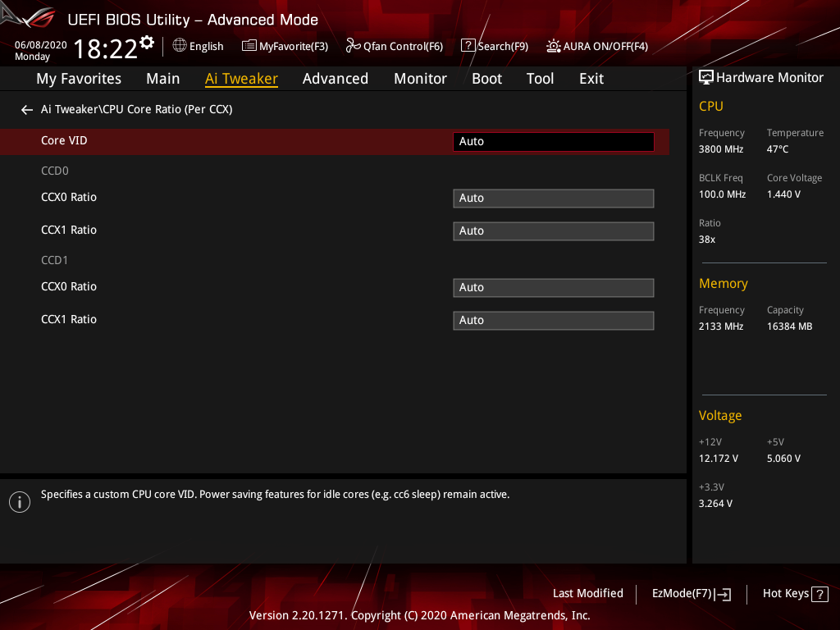
Task: Switch to the Main tab
Action: point(163,79)
